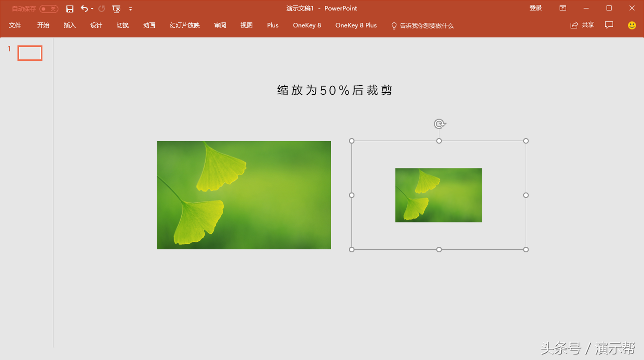Image resolution: width=644 pixels, height=360 pixels.
Task: Click the title text 缩放为50%后裁剪
Action: [335, 90]
